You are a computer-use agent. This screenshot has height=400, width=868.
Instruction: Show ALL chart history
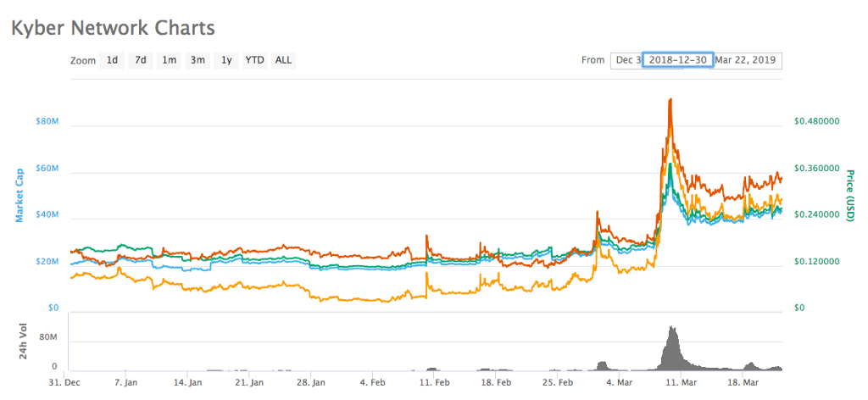tap(283, 60)
